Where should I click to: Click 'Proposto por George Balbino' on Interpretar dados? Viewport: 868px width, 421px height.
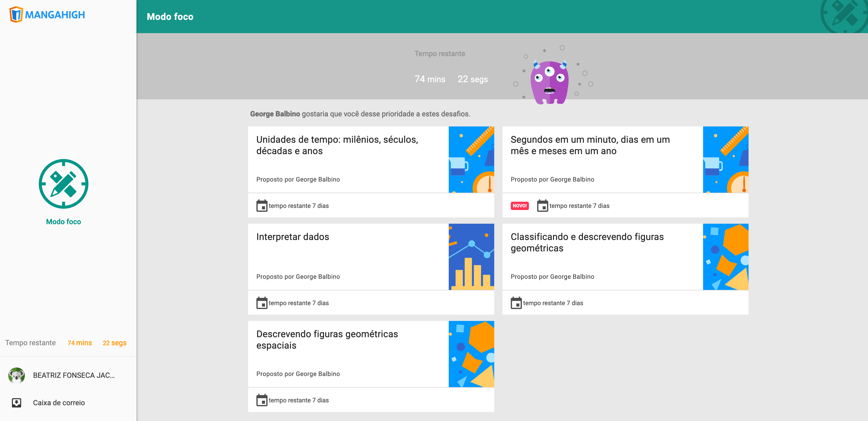click(x=298, y=277)
